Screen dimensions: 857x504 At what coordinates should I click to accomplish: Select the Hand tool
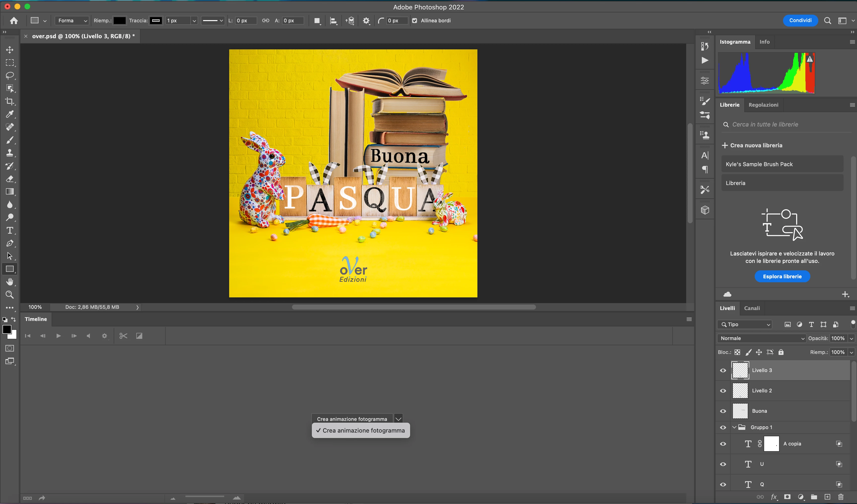click(x=9, y=282)
